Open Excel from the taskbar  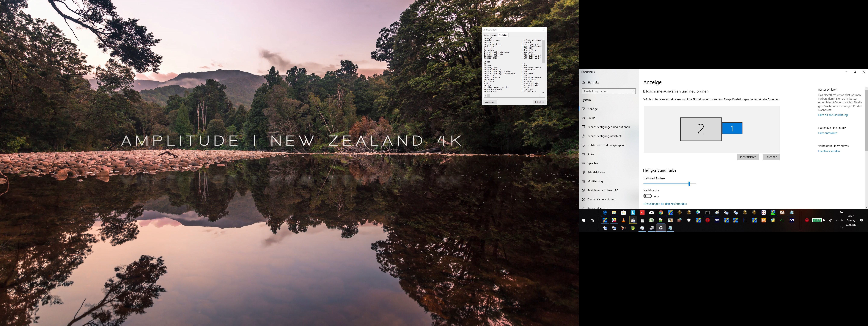(652, 220)
